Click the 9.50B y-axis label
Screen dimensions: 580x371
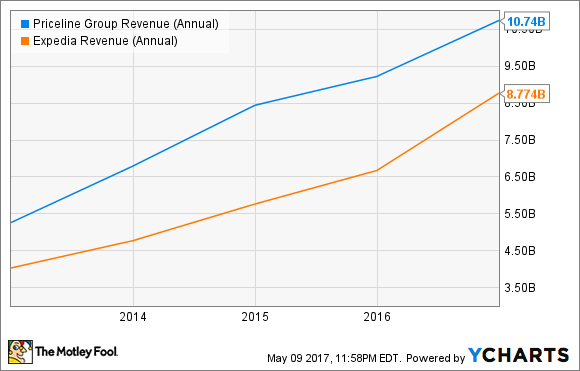click(520, 66)
